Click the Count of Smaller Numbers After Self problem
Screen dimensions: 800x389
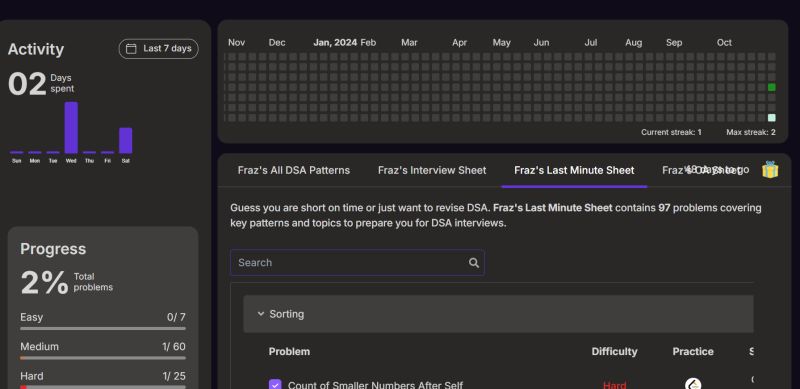(x=376, y=385)
